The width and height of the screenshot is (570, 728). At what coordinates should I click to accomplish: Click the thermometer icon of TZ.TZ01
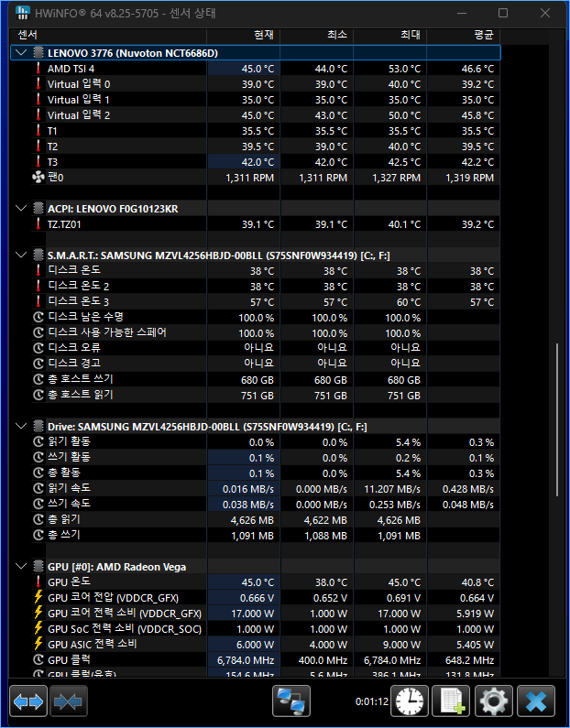pyautogui.click(x=38, y=224)
